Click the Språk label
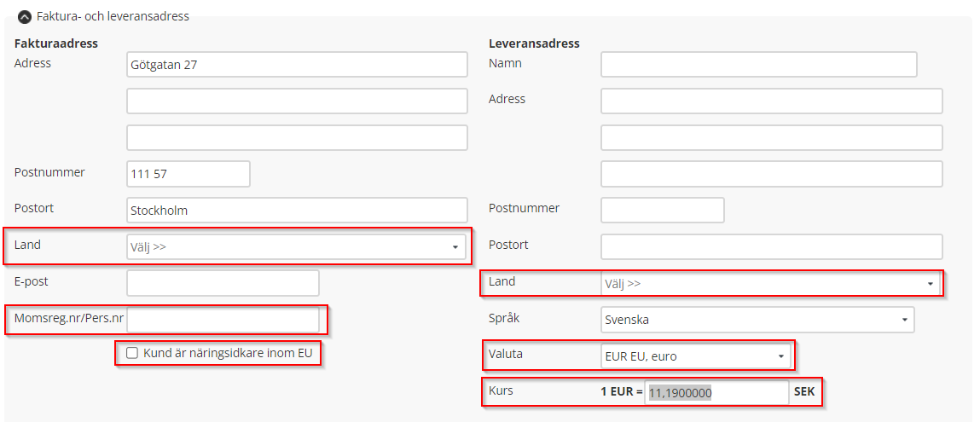 [x=504, y=318]
